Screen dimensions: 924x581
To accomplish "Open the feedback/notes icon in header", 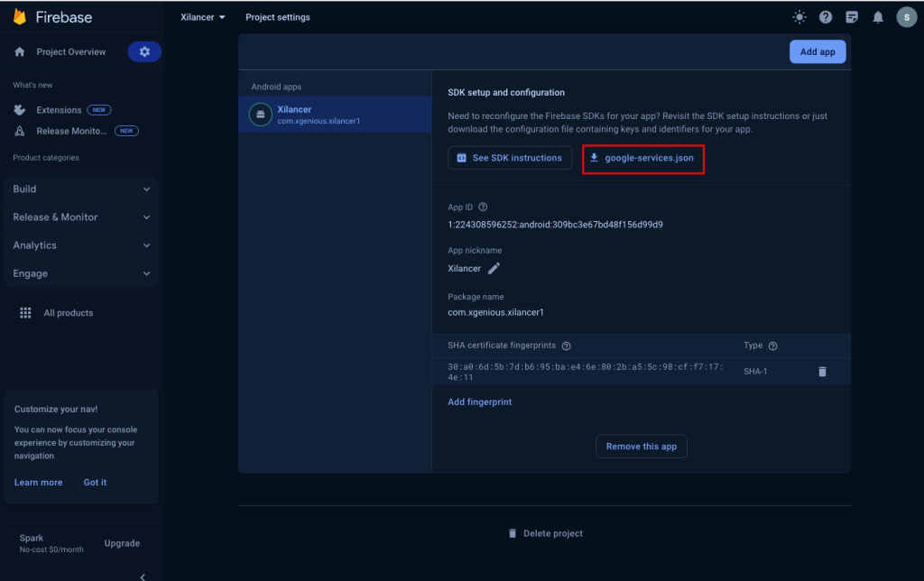I will point(852,17).
